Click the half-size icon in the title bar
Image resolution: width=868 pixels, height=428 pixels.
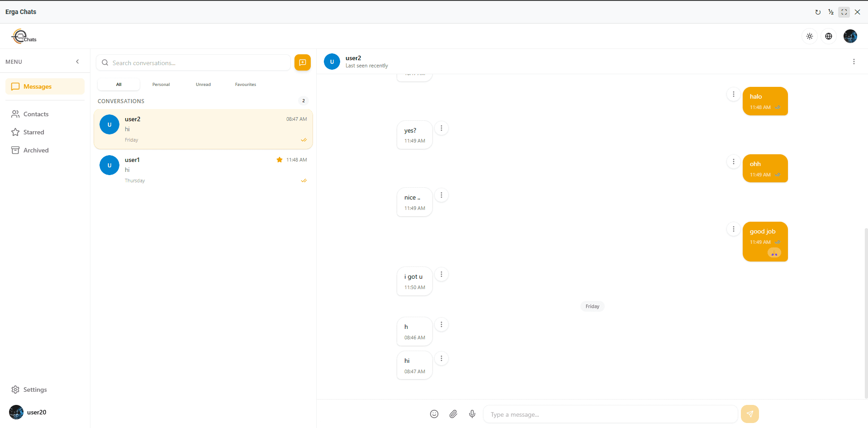831,12
